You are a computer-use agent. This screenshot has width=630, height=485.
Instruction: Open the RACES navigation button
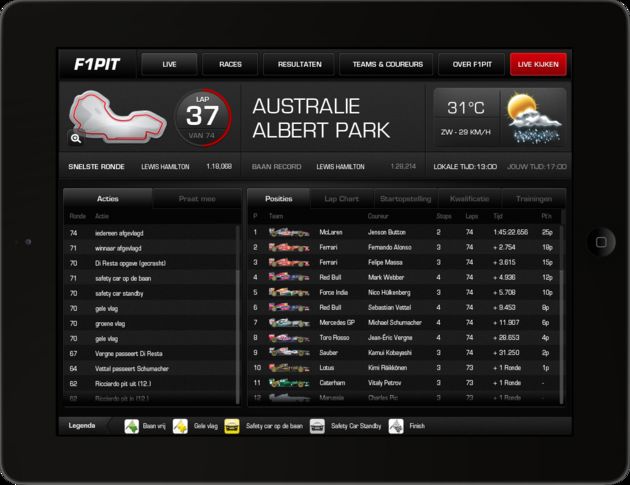click(x=230, y=64)
